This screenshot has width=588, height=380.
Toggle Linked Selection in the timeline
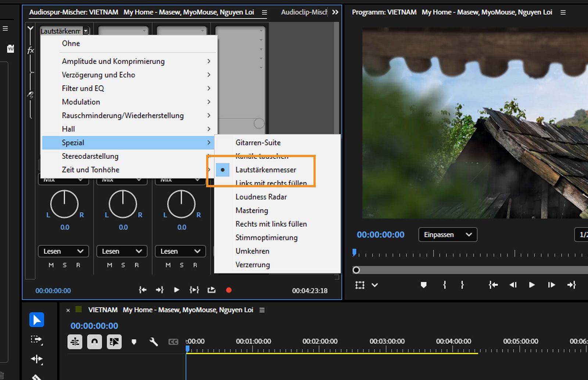[114, 342]
